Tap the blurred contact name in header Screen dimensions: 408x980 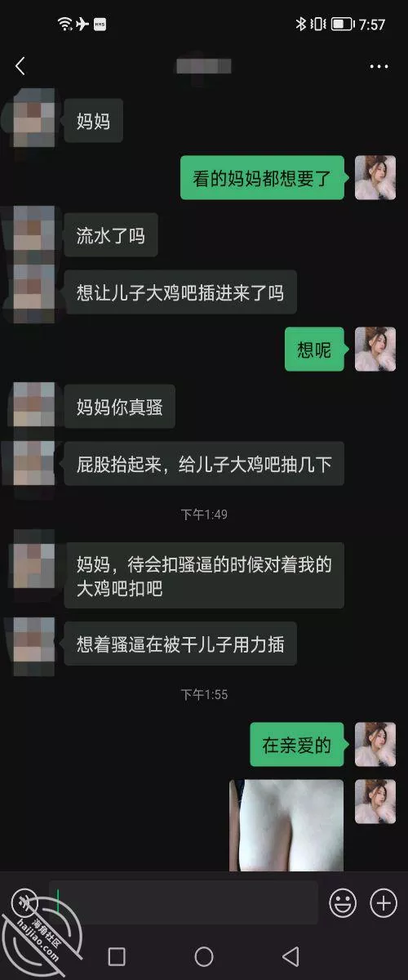204,66
